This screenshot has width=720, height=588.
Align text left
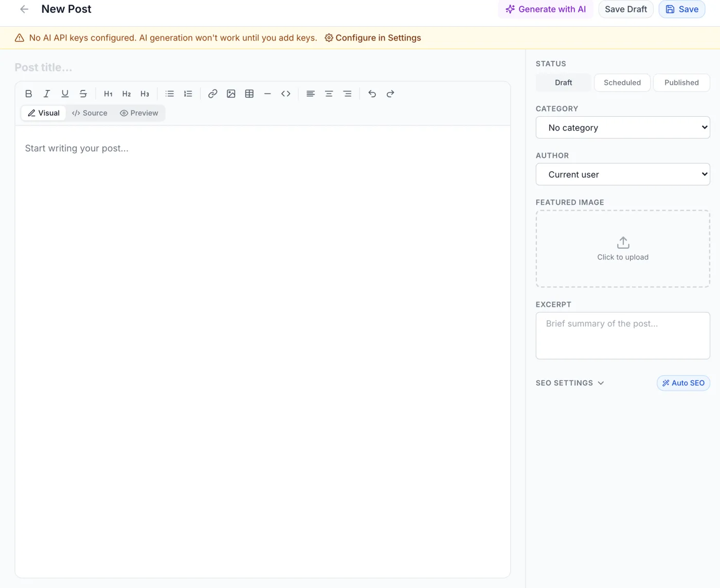(x=311, y=94)
